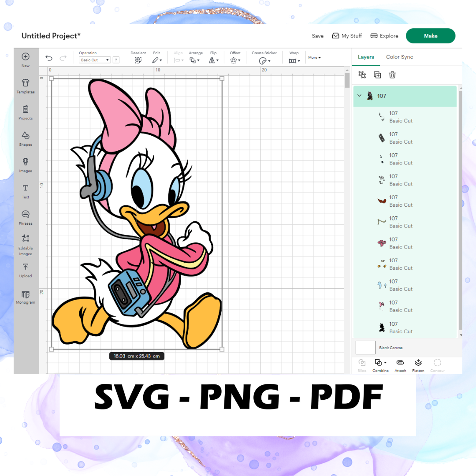Select the Text tool
This screenshot has width=476, height=476.
point(26,192)
